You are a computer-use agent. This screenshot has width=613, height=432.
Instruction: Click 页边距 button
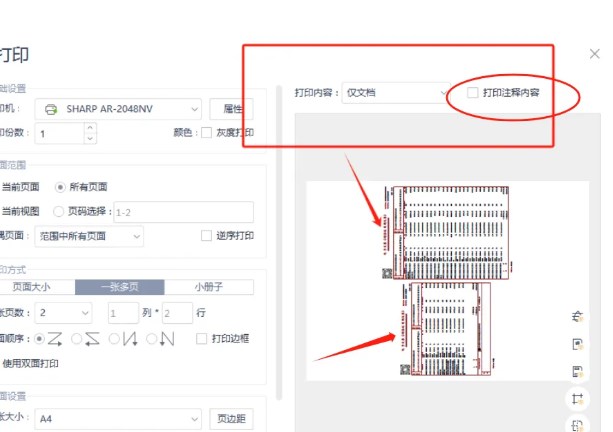pyautogui.click(x=231, y=419)
